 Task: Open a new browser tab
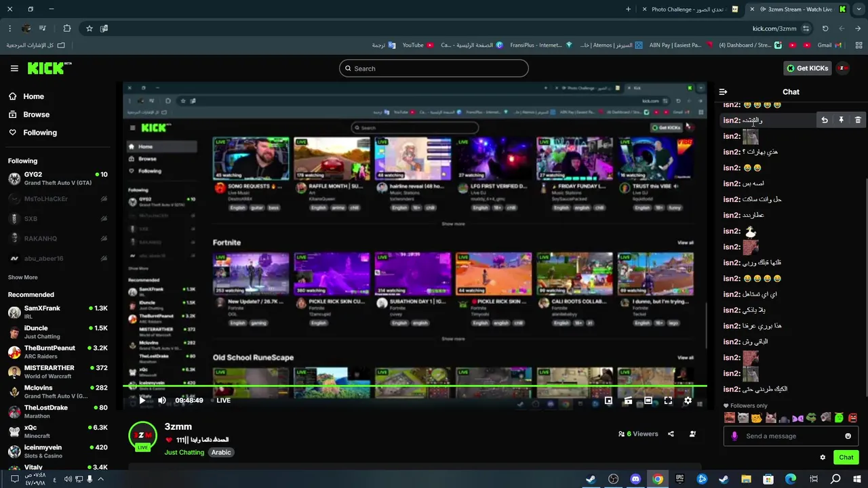coord(628,9)
